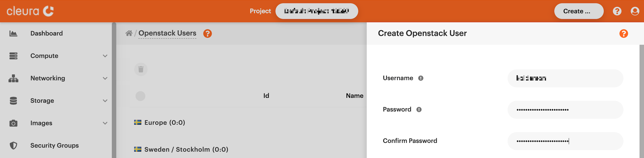Toggle the select-all users checkbox
The image size is (644, 158).
click(x=140, y=96)
